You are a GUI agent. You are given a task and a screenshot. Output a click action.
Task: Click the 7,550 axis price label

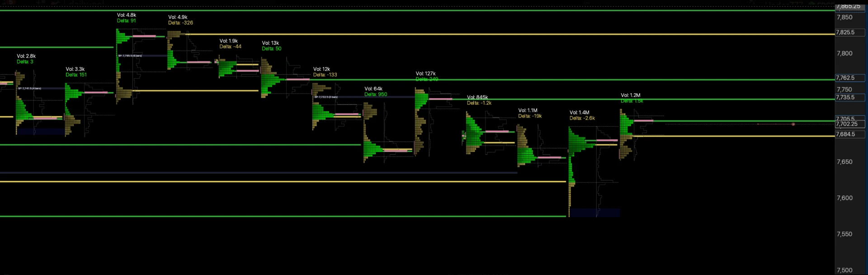844,234
